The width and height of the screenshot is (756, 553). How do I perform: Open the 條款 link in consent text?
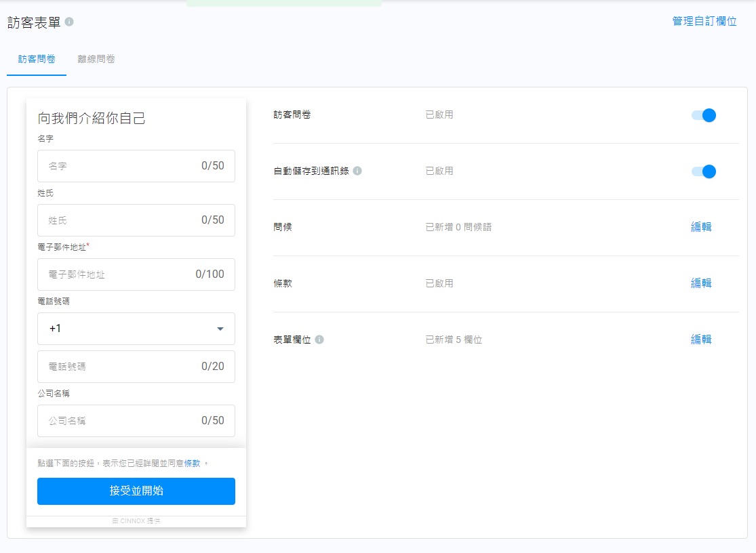tap(193, 463)
